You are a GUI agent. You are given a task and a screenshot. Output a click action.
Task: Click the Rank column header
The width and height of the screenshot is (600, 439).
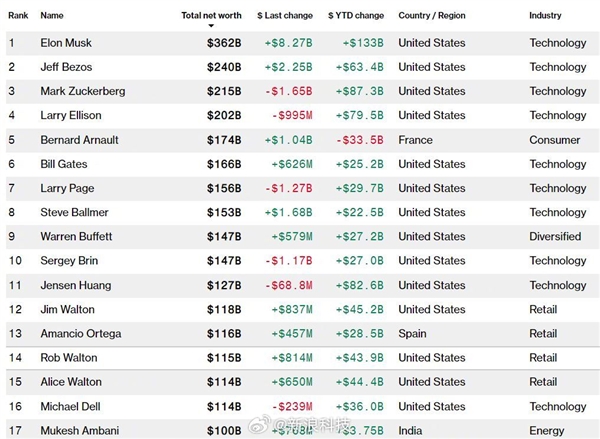click(x=18, y=15)
